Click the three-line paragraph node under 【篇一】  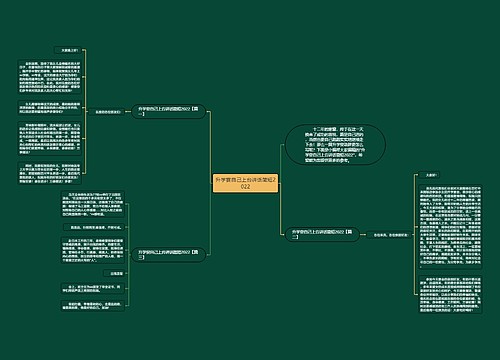click(x=49, y=108)
